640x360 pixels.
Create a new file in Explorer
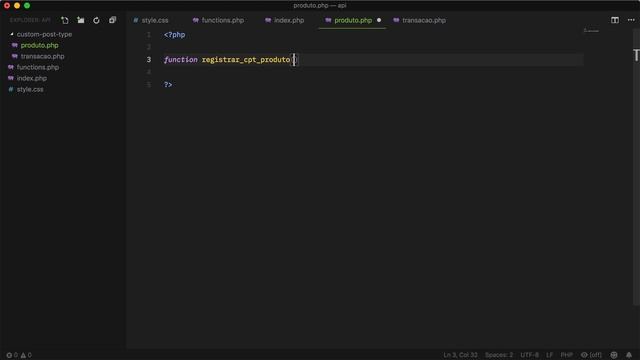pos(64,20)
